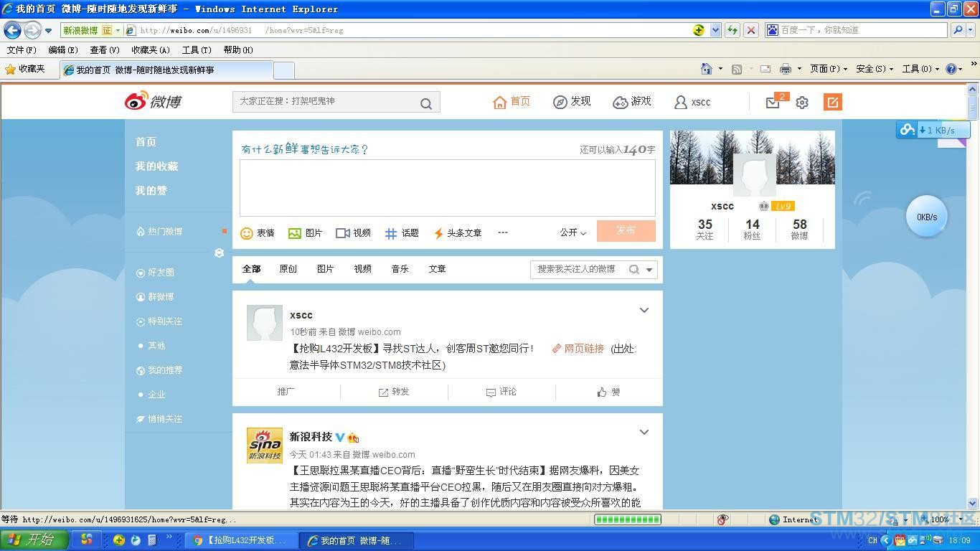Expand the chevron menu on the xscc post
This screenshot has height=551, width=980.
(644, 311)
